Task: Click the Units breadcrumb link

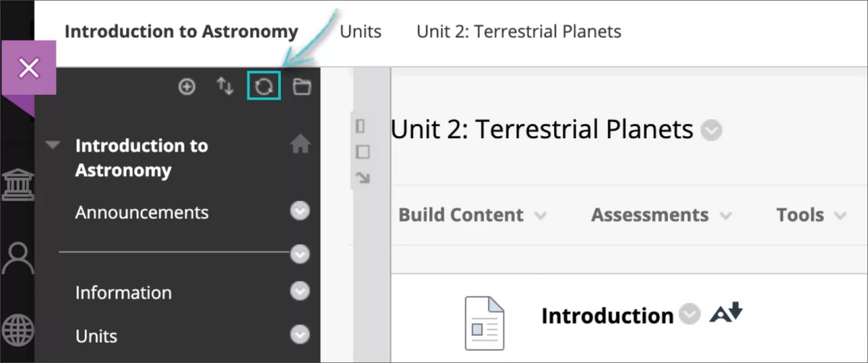Action: pyautogui.click(x=360, y=32)
